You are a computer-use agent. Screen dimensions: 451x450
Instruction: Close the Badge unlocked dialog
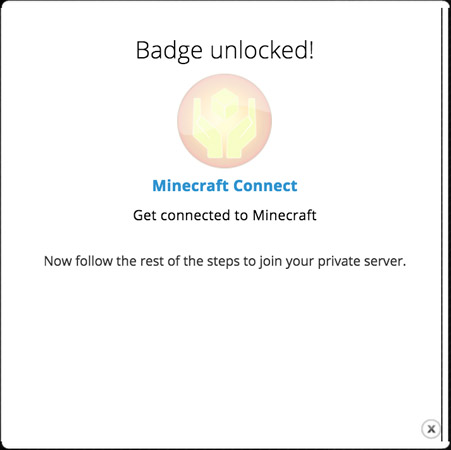(x=431, y=429)
